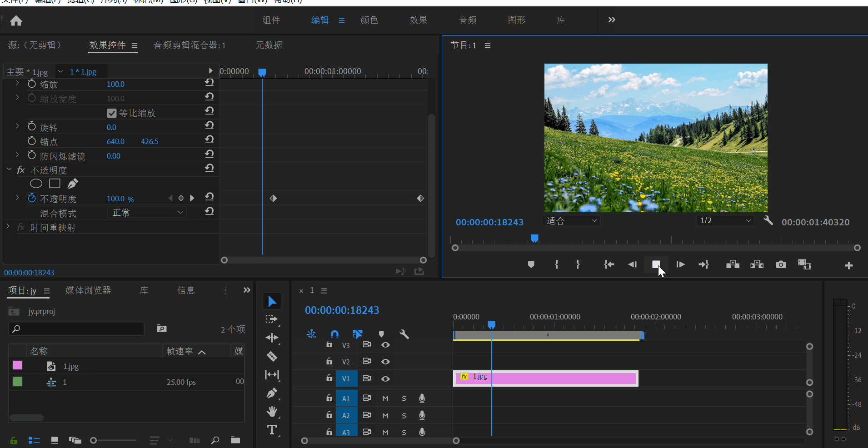
Task: Open timeline display settings wrench
Action: [x=404, y=334]
